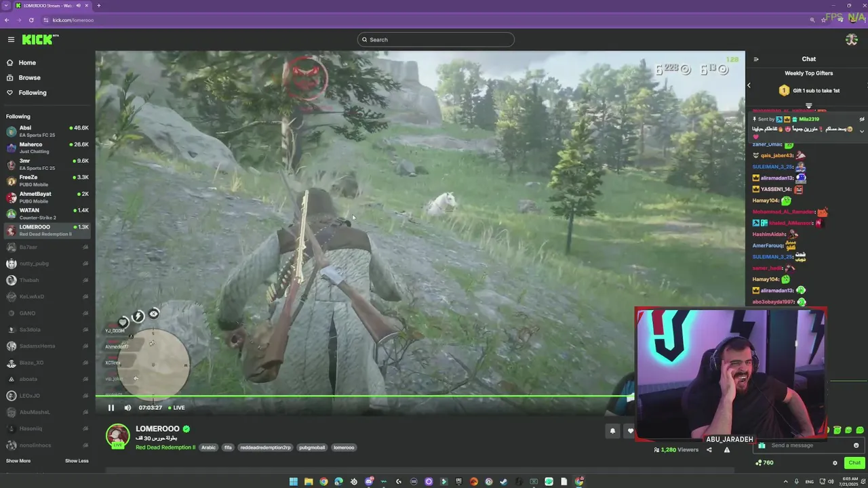Click the lomerooo tag
The width and height of the screenshot is (868, 488).
[x=344, y=447]
